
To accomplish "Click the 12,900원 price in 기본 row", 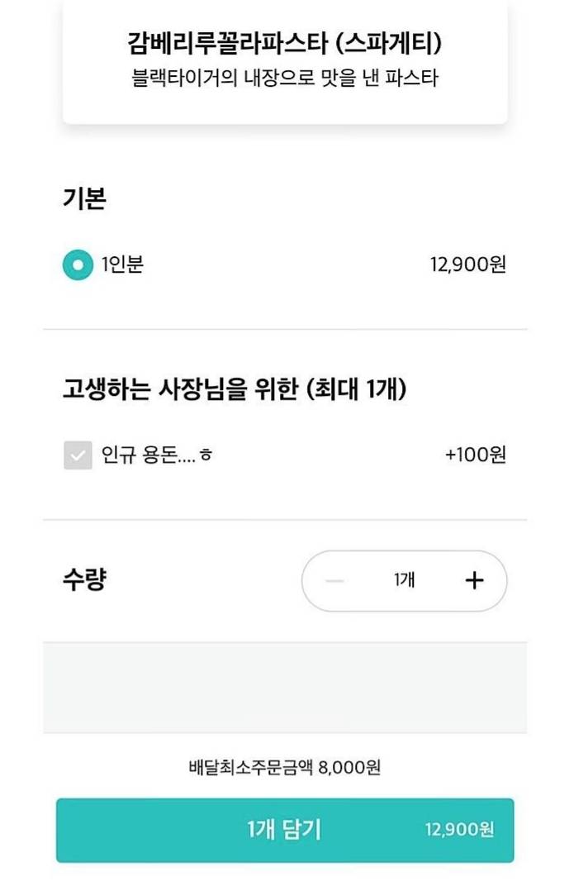I will [467, 265].
